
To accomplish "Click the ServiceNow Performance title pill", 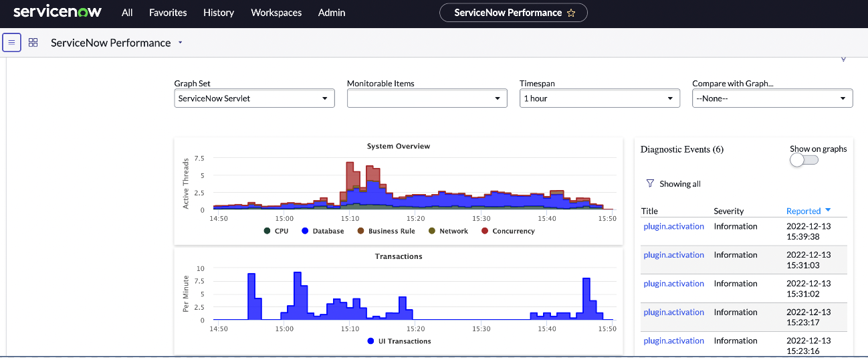I will [514, 13].
